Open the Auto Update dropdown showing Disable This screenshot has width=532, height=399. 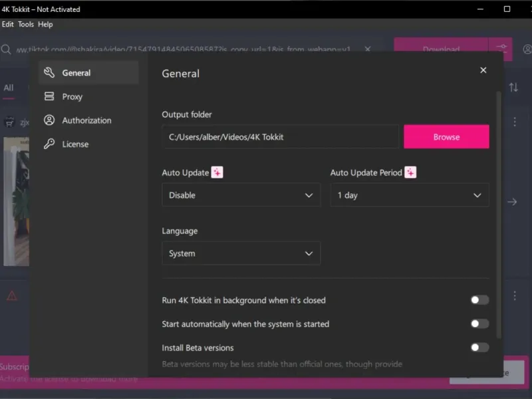point(241,196)
